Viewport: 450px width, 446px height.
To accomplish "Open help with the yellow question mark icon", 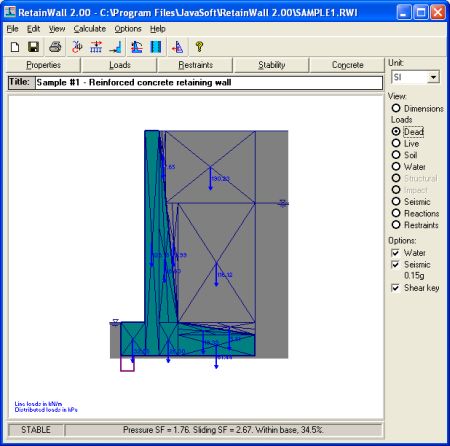I will (x=199, y=47).
